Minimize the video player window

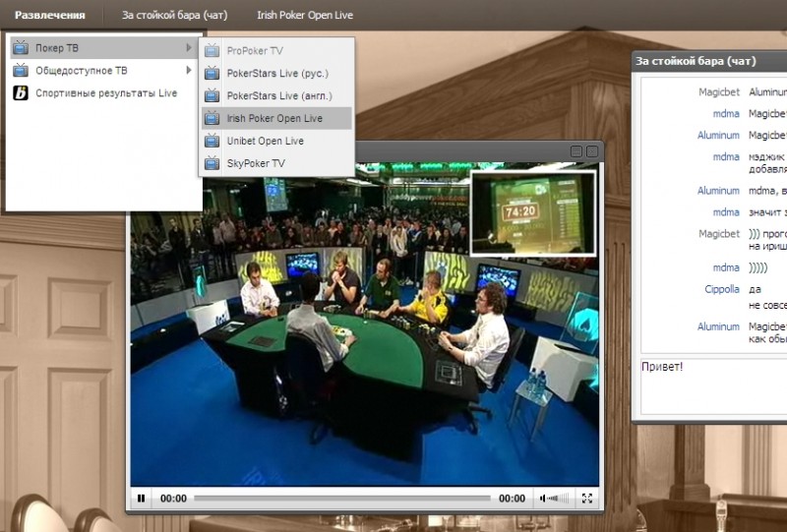click(x=576, y=151)
